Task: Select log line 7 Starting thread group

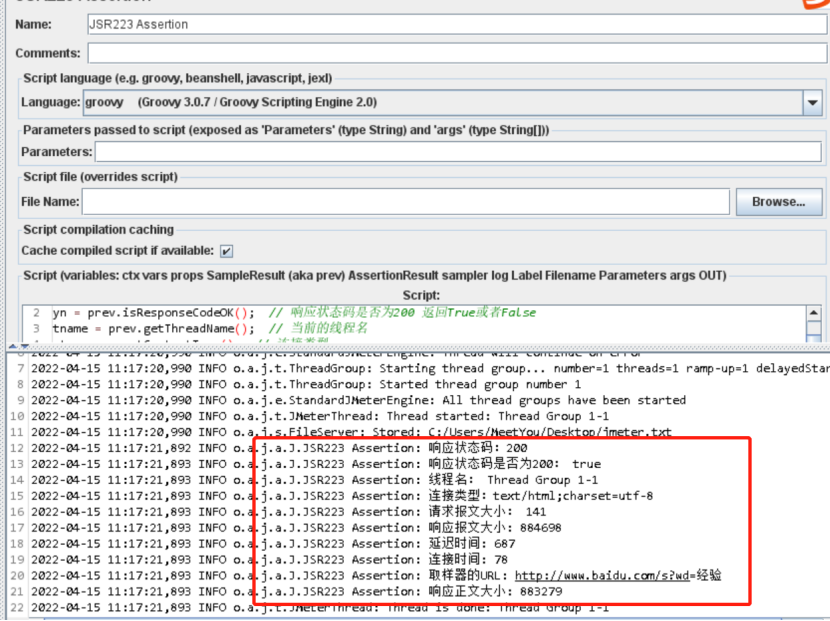Action: 429,368
